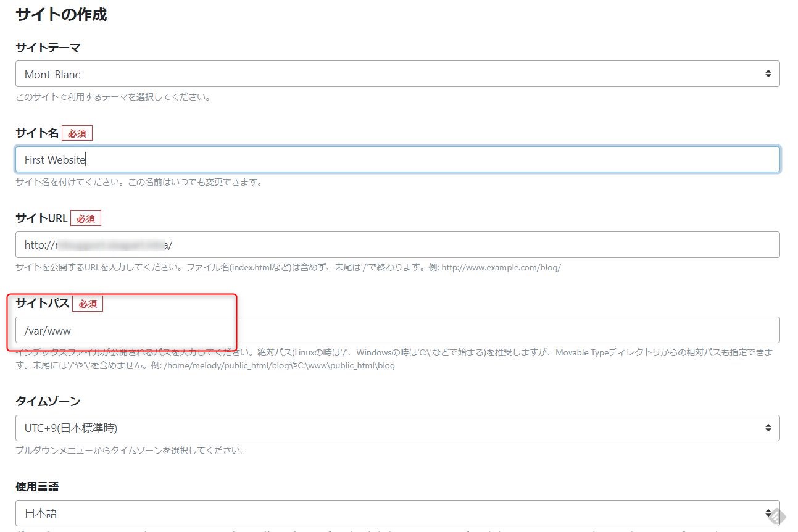Screen dimensions: 798x532
Task: Click the 必須 badge beside サイト名
Action: click(x=77, y=133)
